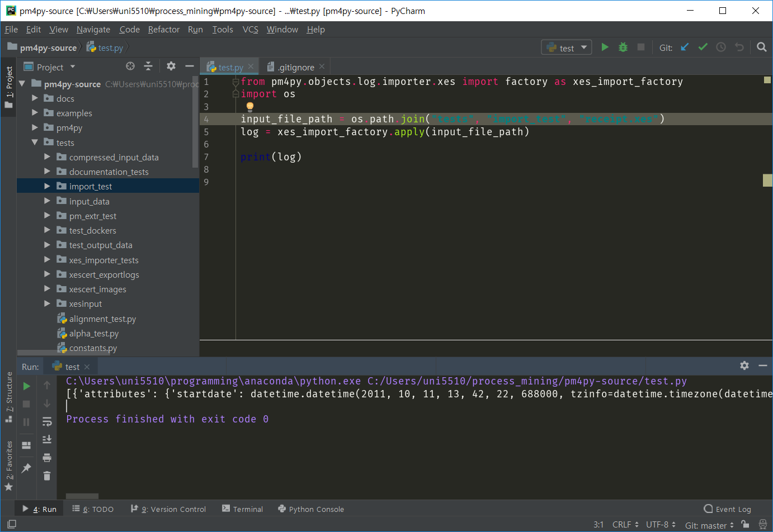Collapse the pm4py-source root node
The image size is (773, 532).
click(x=22, y=84)
